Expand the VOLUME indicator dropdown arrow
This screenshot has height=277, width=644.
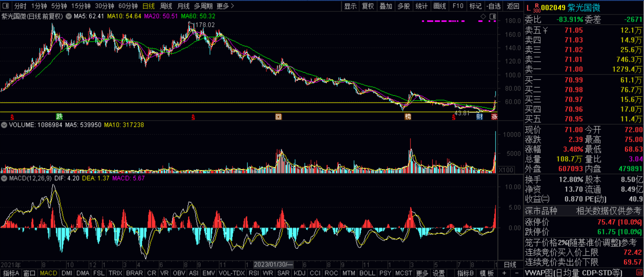point(4,125)
